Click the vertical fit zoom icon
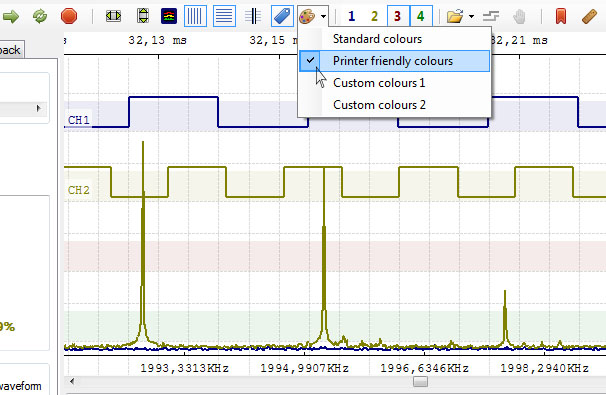The height and width of the screenshot is (395, 606). [143, 16]
